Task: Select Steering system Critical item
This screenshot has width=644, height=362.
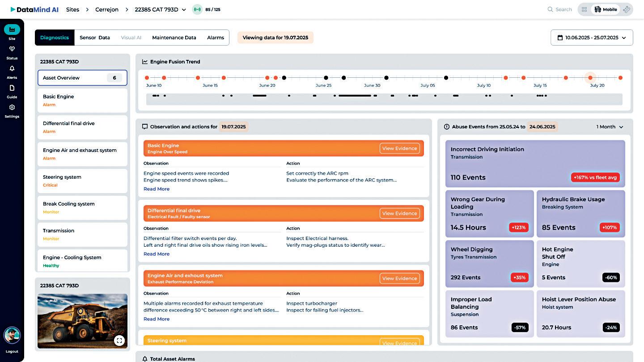Action: (82, 181)
